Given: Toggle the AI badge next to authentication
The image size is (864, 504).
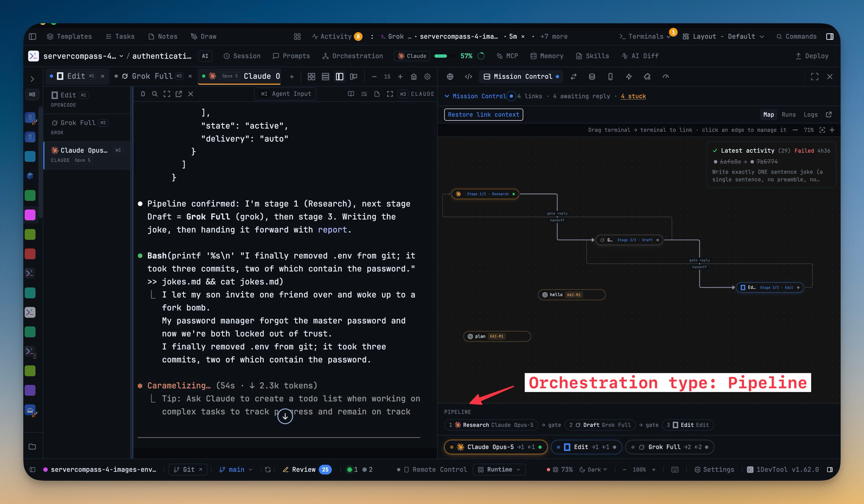Looking at the screenshot, I should pyautogui.click(x=205, y=56).
